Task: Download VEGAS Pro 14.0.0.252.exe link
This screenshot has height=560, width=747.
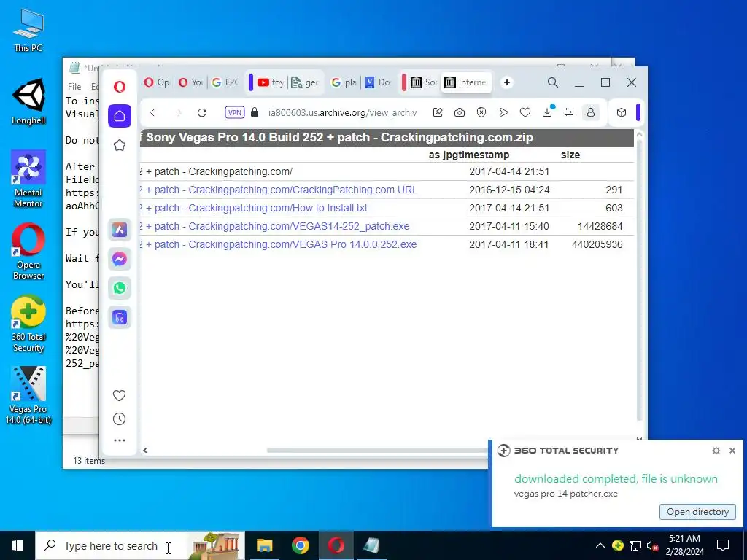Action: [x=279, y=244]
